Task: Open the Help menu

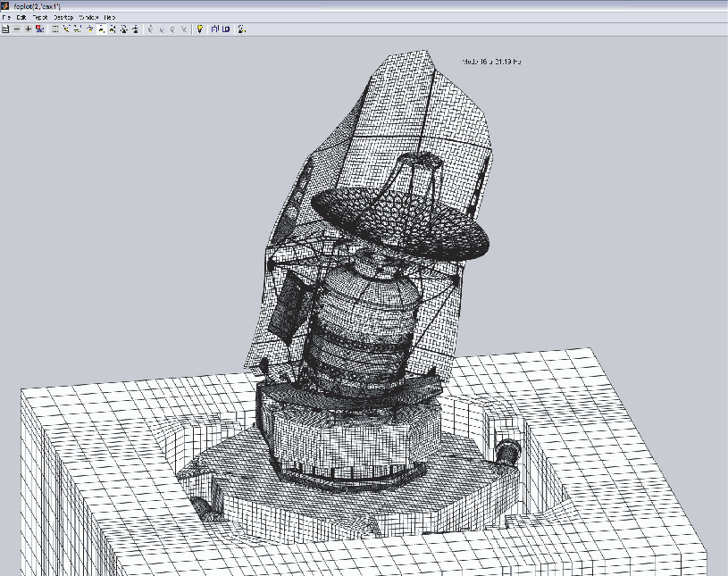Action: click(110, 17)
